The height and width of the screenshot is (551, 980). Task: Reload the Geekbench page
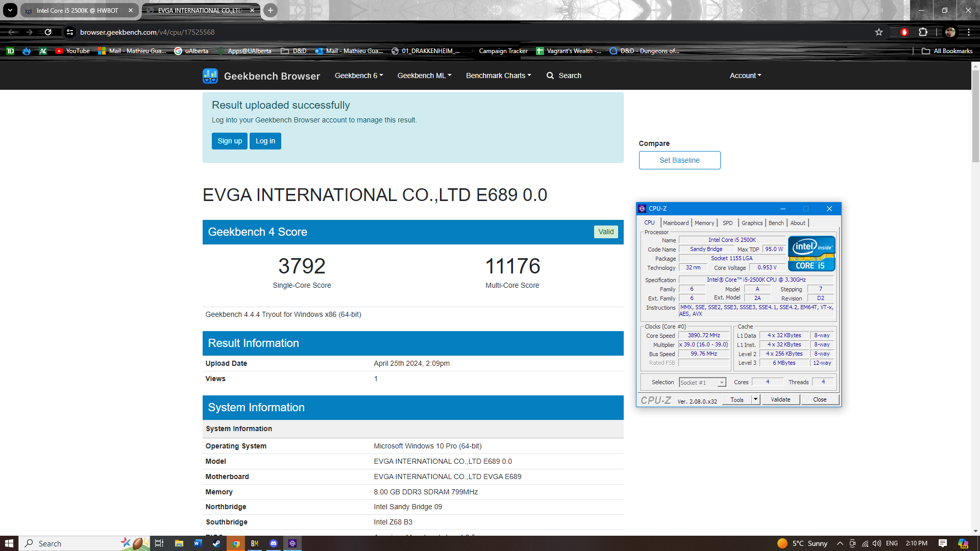pos(48,32)
